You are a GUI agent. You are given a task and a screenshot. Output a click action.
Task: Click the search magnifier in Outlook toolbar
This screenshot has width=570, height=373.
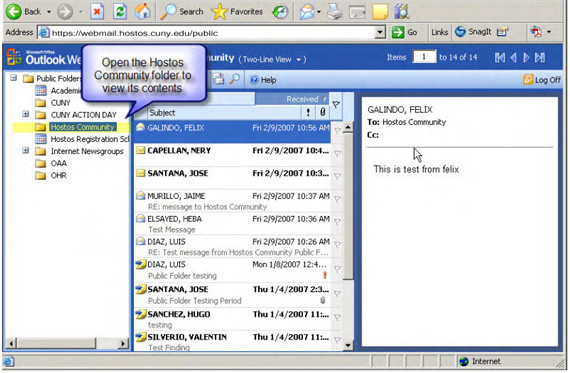pyautogui.click(x=234, y=79)
